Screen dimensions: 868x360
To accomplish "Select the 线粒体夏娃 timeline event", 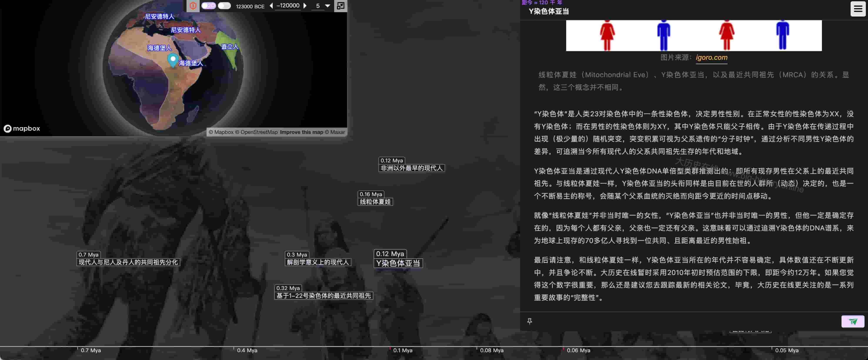I will point(375,202).
